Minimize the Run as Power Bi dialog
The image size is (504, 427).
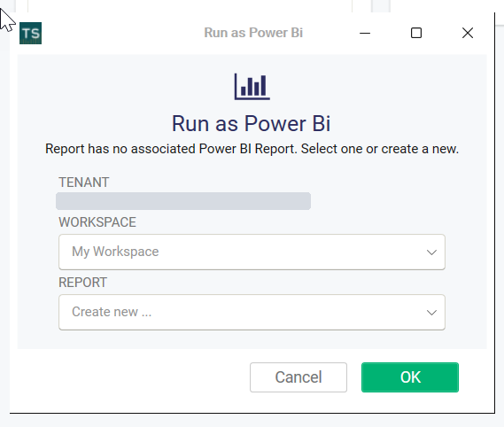(365, 33)
